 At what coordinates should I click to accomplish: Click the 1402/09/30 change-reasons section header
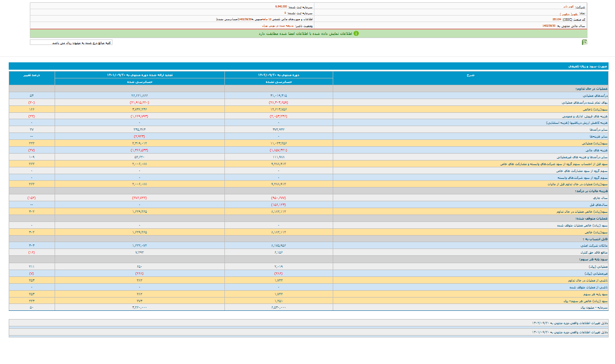pos(569,323)
